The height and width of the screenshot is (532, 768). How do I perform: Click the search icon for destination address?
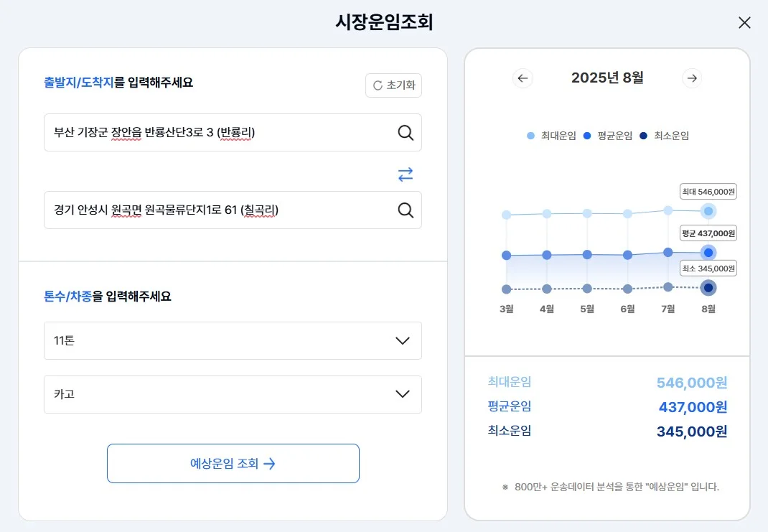point(406,210)
